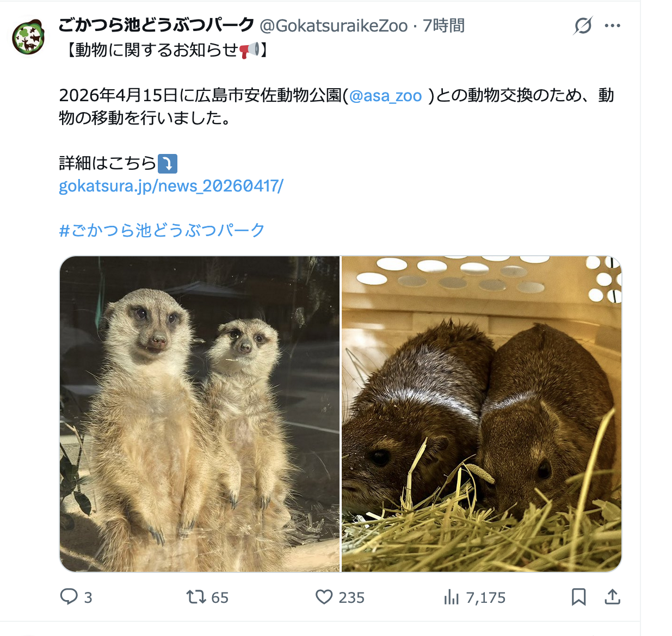Open the meerkats photo
The width and height of the screenshot is (672, 636).
click(x=200, y=414)
